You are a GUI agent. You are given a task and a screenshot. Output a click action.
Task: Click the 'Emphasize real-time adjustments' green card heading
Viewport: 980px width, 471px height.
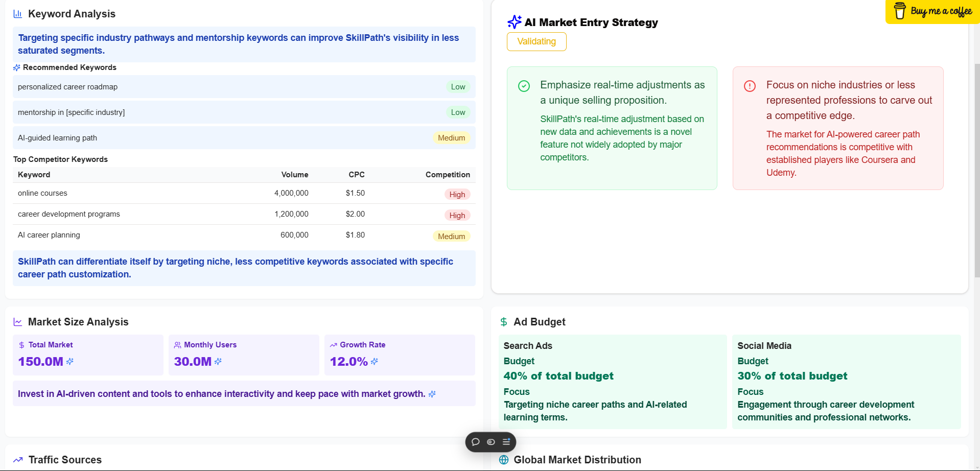622,92
